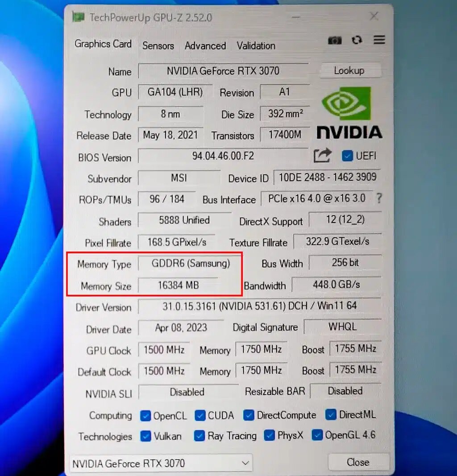Image resolution: width=457 pixels, height=476 pixels.
Task: Toggle the Ray Tracing checkbox
Action: [x=199, y=436]
